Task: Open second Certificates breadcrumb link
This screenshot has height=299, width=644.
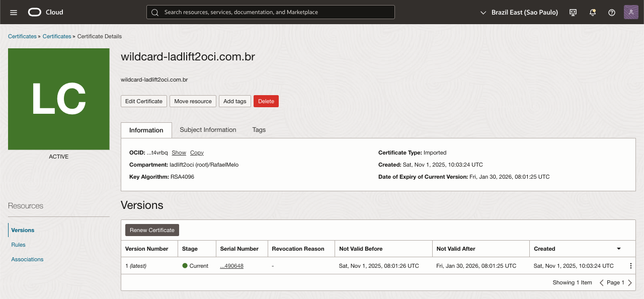Action: click(57, 36)
